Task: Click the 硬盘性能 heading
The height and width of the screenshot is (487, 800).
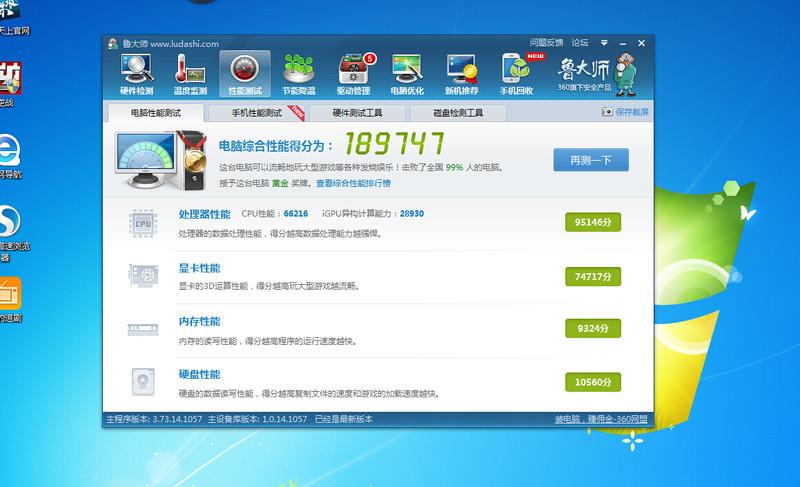Action: pos(199,374)
